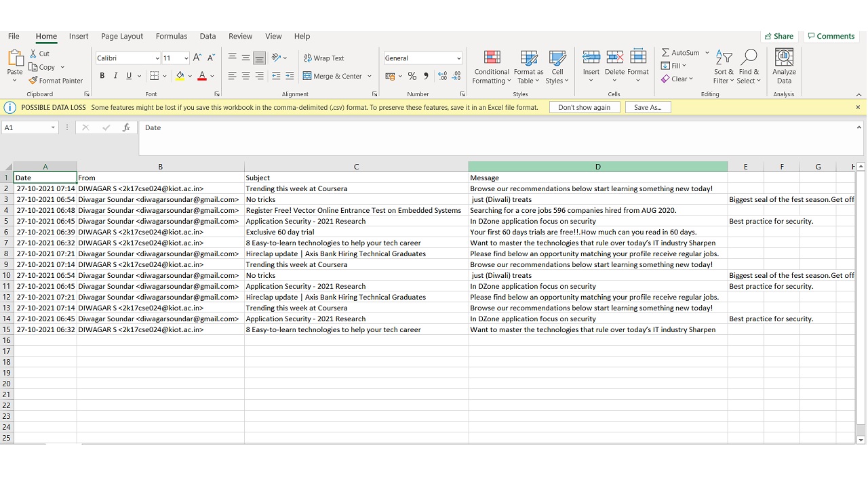Select column D header
868x488 pixels.
597,167
